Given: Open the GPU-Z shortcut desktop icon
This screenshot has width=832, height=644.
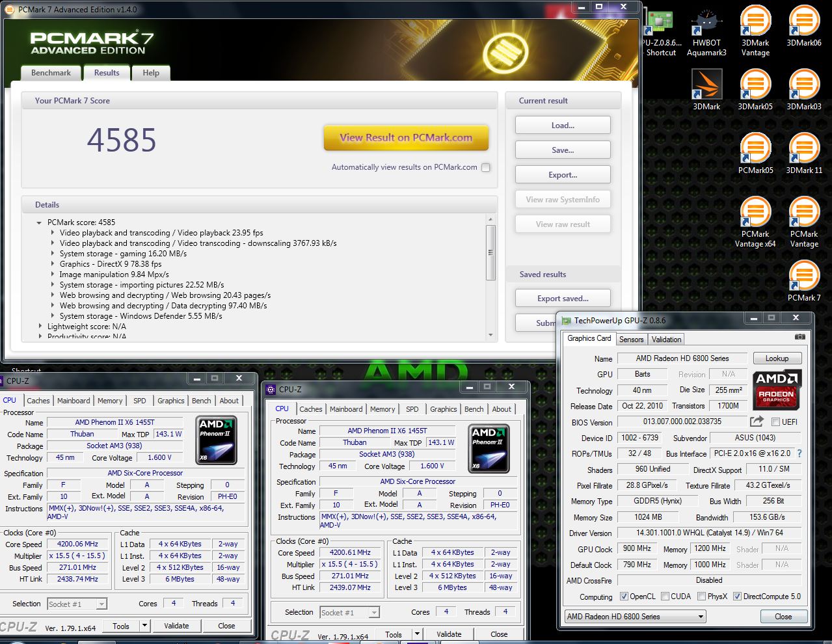Looking at the screenshot, I should (x=660, y=33).
